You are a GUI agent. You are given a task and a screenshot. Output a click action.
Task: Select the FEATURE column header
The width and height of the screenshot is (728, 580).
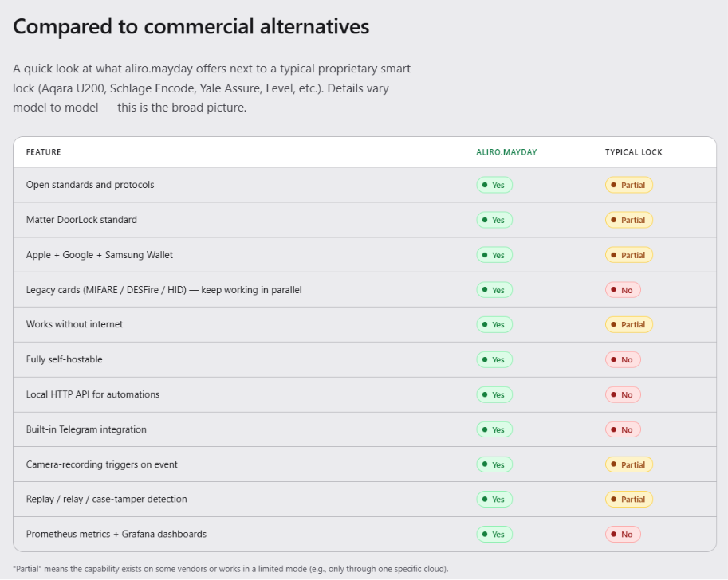[x=44, y=152]
